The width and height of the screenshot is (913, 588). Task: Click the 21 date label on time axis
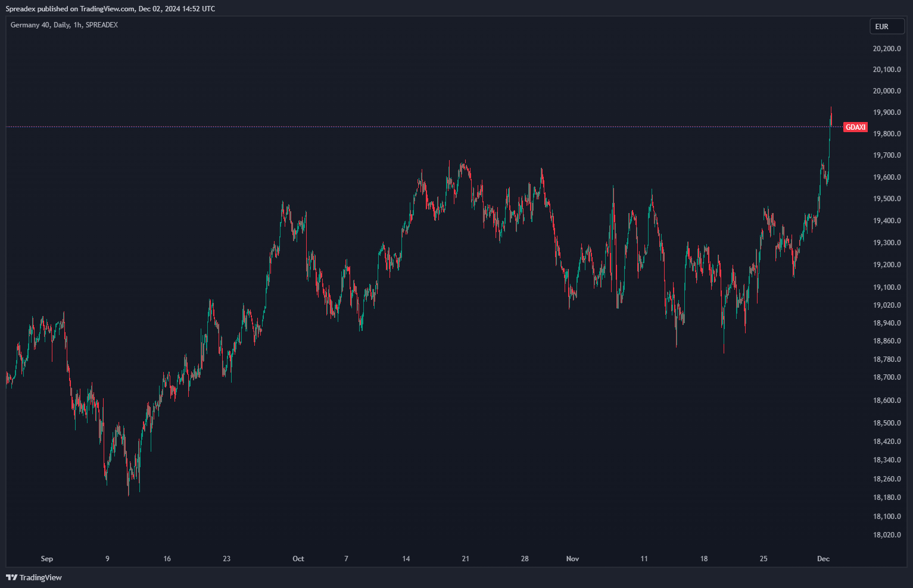click(x=466, y=559)
